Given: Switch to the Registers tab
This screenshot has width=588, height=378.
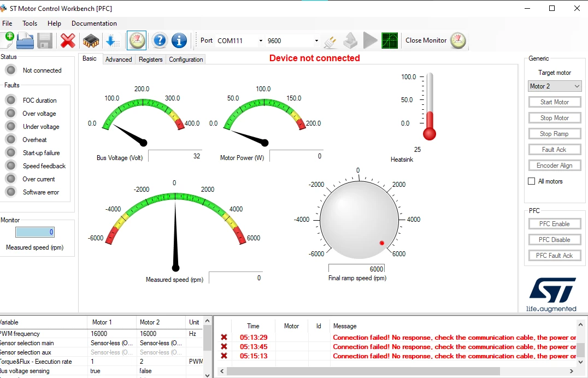Looking at the screenshot, I should coord(150,59).
